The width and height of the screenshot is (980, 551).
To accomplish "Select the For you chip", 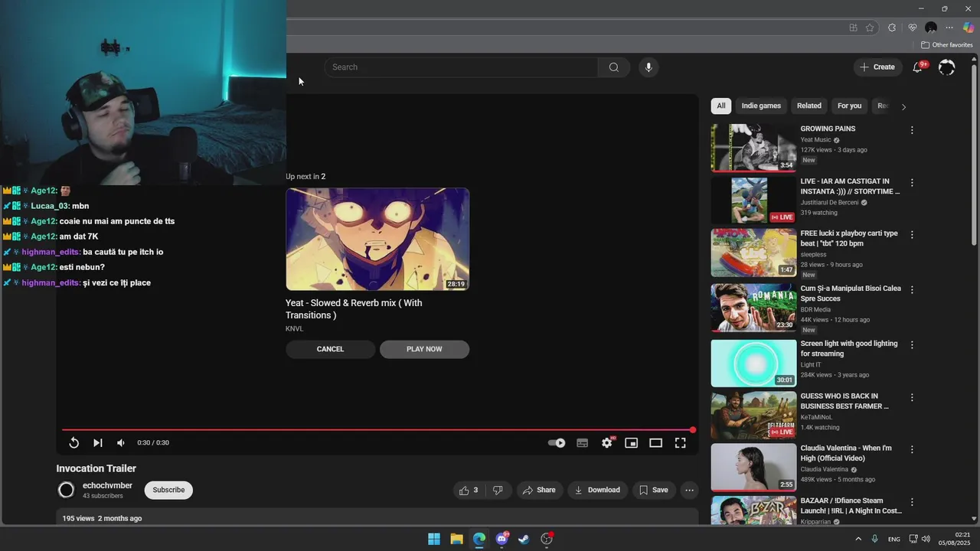I will point(849,106).
